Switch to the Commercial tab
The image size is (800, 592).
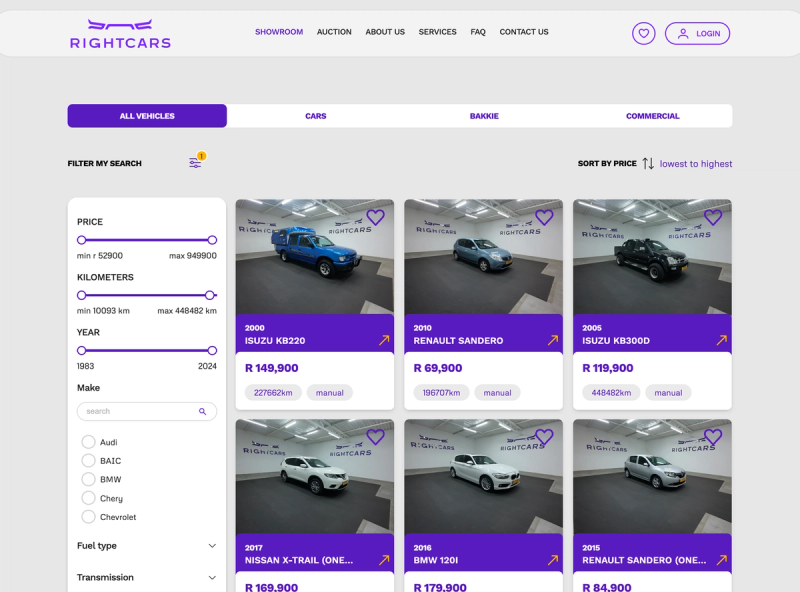(653, 116)
